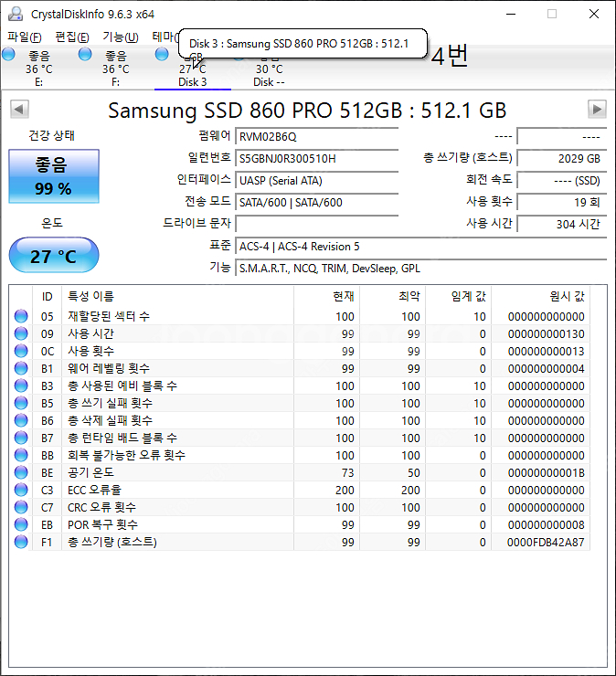
Task: Click the Disk 3 status orb
Action: pos(162,54)
